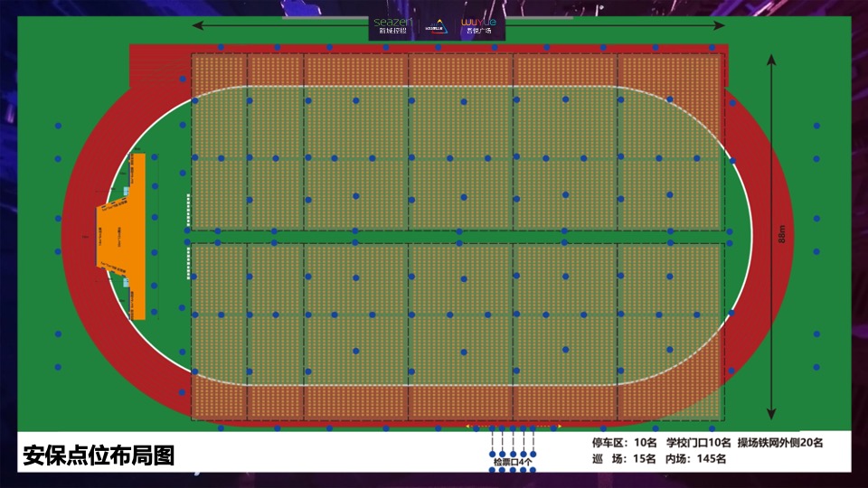Click the horizontal double-headed arrow at top
Image resolution: width=868 pixels, height=488 pixels.
[459, 25]
